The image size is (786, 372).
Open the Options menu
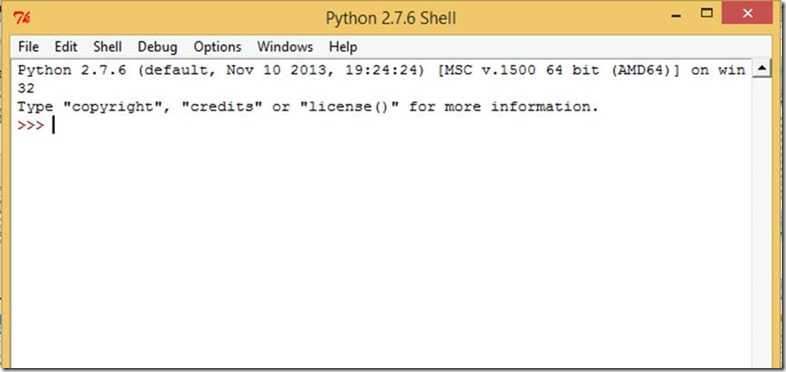click(x=217, y=47)
